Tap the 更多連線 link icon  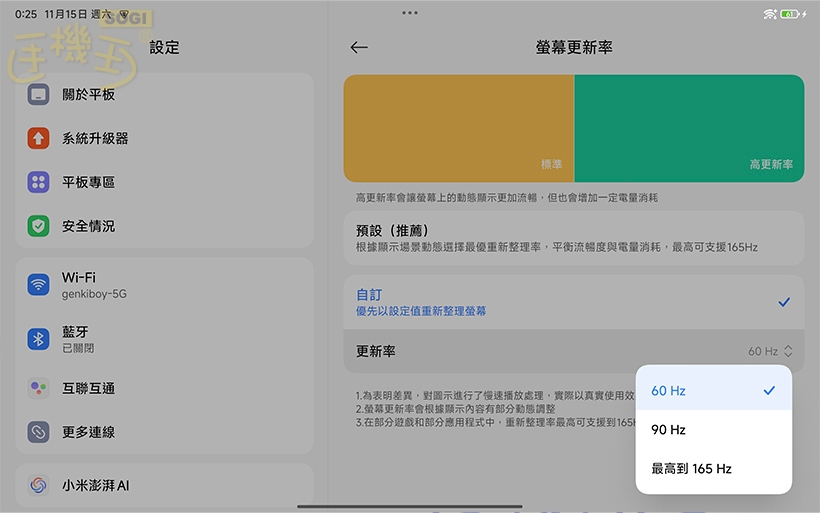click(x=38, y=432)
